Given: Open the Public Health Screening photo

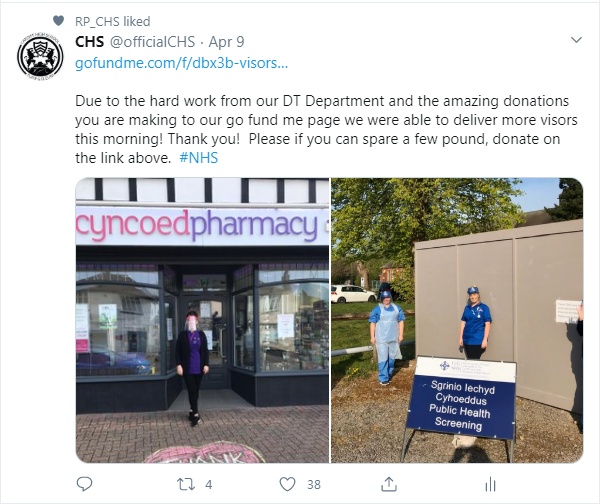Looking at the screenshot, I should point(457,320).
